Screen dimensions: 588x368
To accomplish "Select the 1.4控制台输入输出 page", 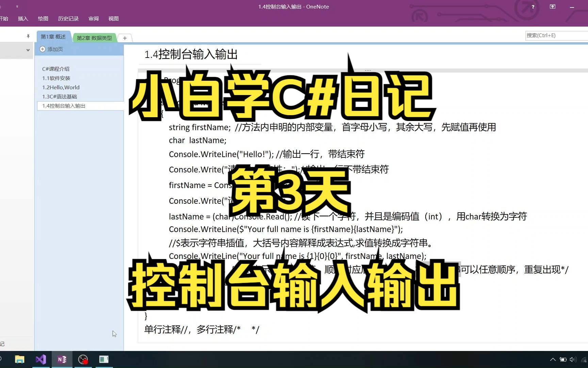I will (81, 106).
